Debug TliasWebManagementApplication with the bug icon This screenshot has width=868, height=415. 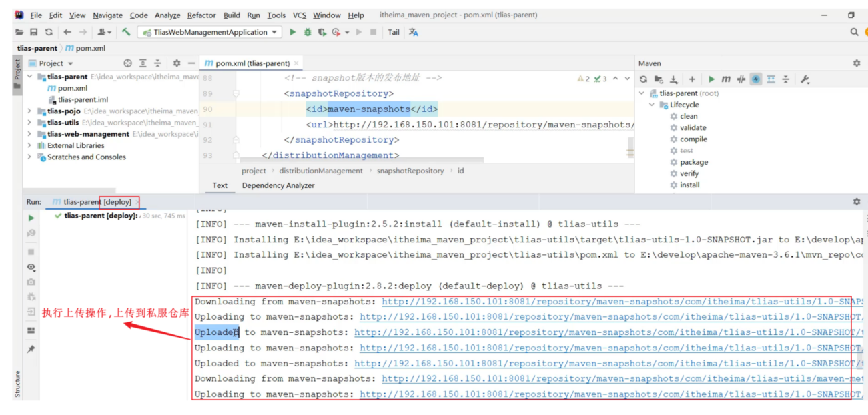click(x=307, y=32)
